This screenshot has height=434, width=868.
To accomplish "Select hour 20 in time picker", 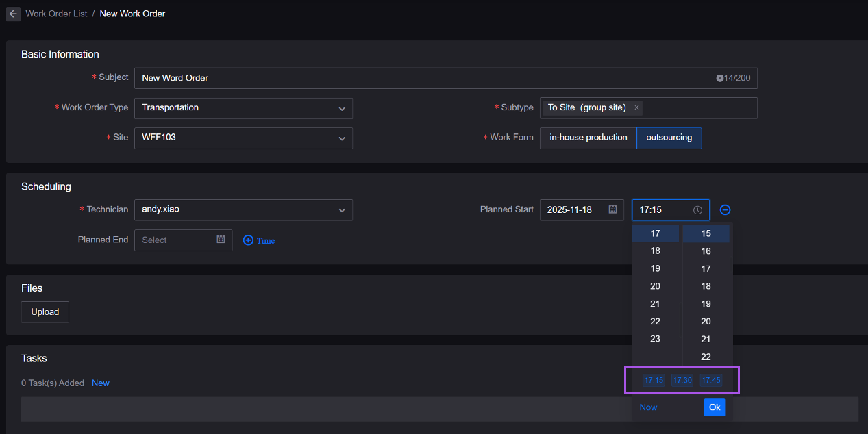I will (x=655, y=286).
